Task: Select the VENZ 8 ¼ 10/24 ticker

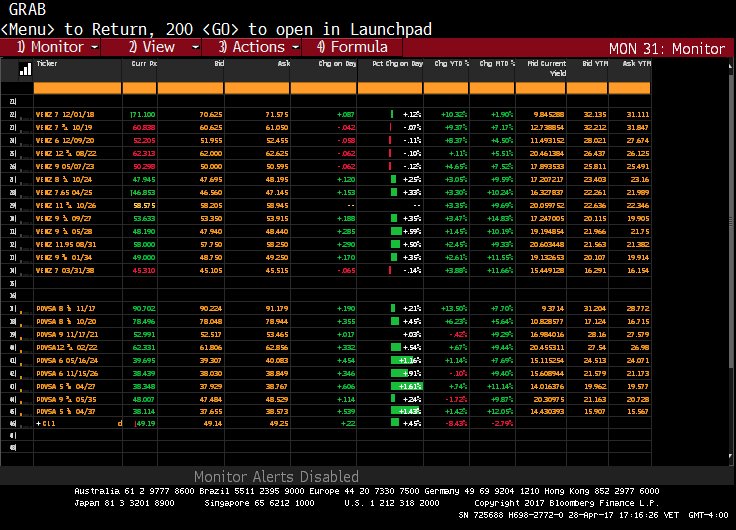Action: [x=64, y=179]
